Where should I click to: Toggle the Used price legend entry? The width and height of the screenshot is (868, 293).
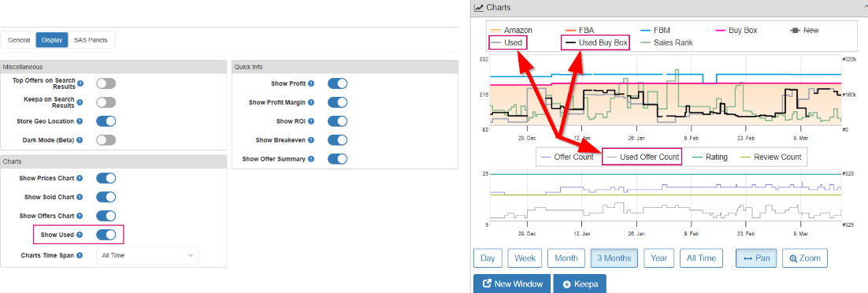pyautogui.click(x=507, y=42)
